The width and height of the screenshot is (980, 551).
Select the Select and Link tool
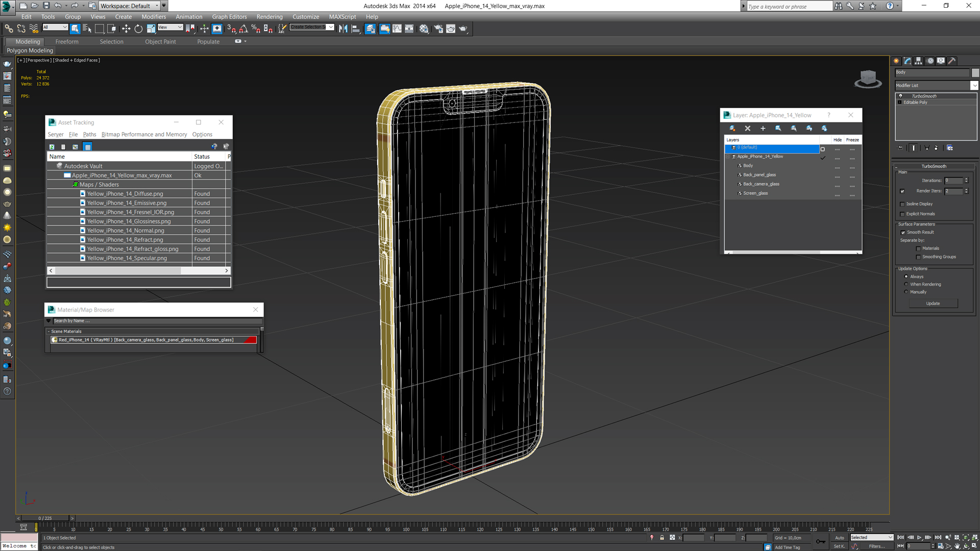coord(9,29)
